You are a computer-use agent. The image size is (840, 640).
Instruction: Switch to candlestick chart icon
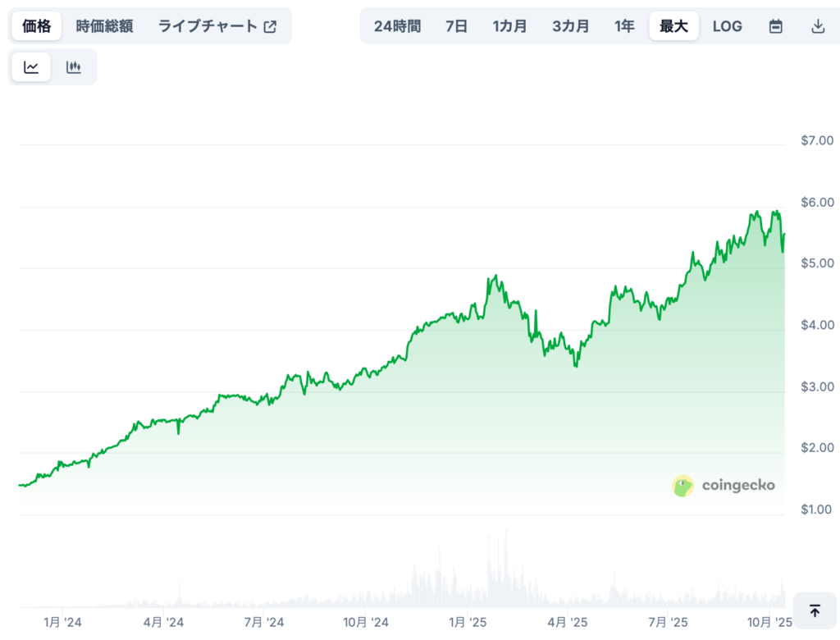click(74, 67)
